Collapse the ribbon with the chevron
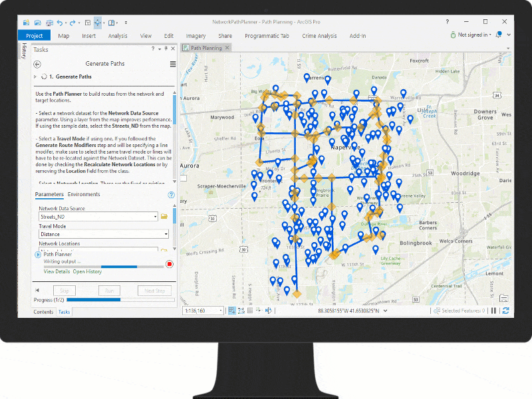Viewport: 532px width, 399px height. tap(509, 35)
